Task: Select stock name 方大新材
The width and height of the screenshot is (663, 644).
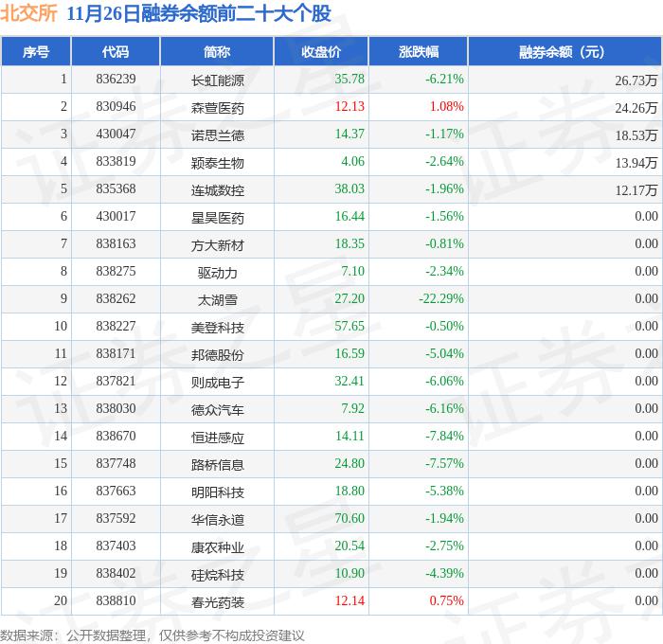Action: pyautogui.click(x=217, y=245)
